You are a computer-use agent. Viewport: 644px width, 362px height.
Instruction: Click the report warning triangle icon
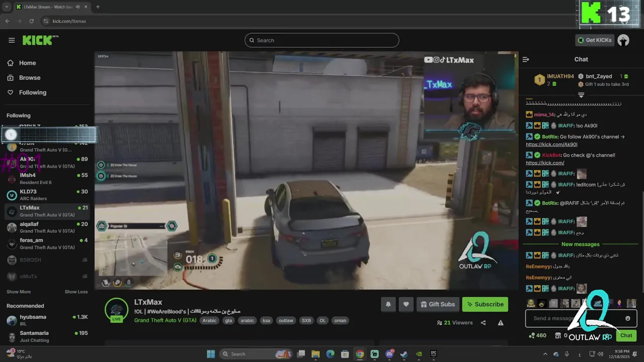(501, 323)
